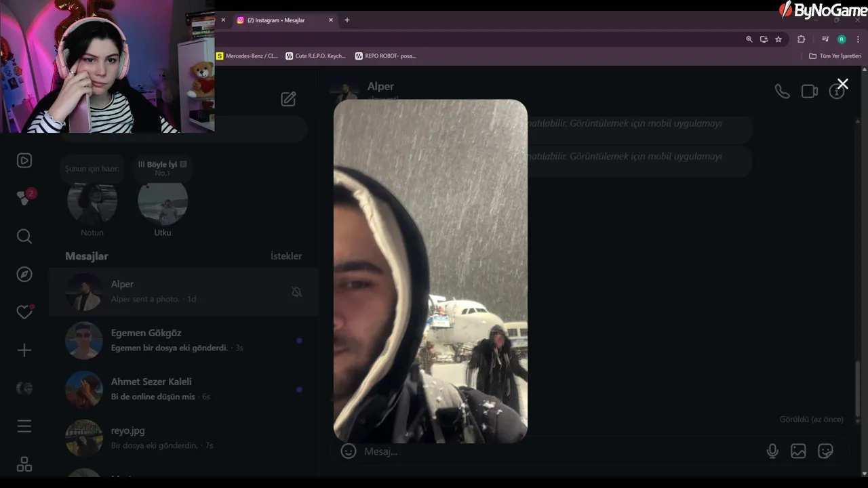Start a video call with Alper
This screenshot has width=868, height=488.
pos(810,91)
